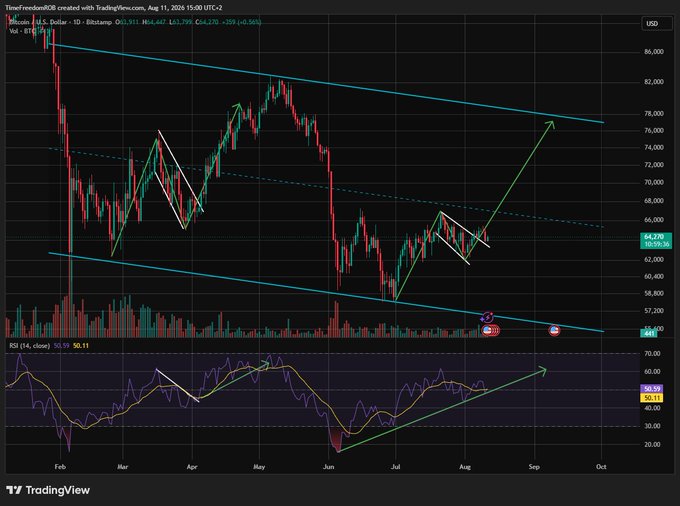Select the Vol · BTC indicator legend
This screenshot has height=506, width=680.
(x=23, y=31)
